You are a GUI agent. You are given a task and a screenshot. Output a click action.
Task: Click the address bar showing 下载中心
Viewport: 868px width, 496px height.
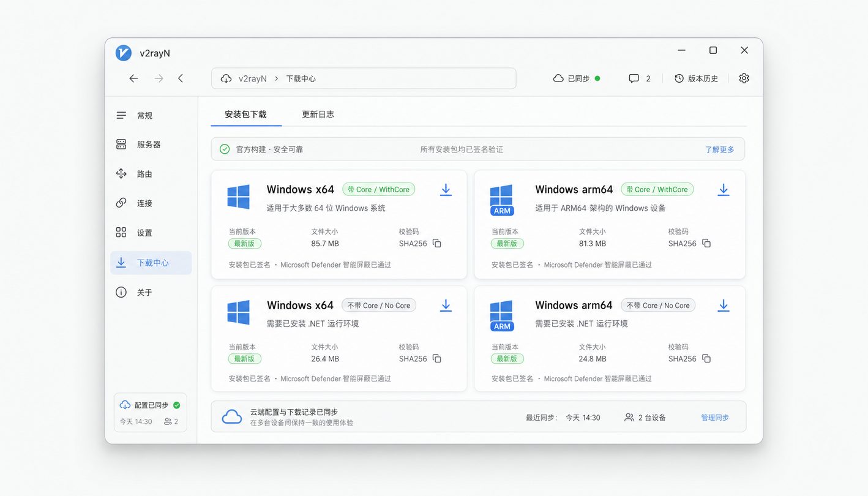tap(364, 78)
